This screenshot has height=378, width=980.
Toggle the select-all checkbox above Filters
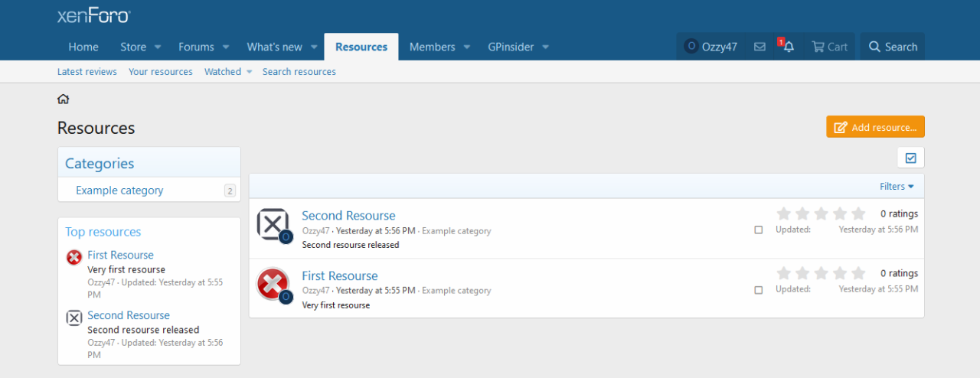click(910, 158)
